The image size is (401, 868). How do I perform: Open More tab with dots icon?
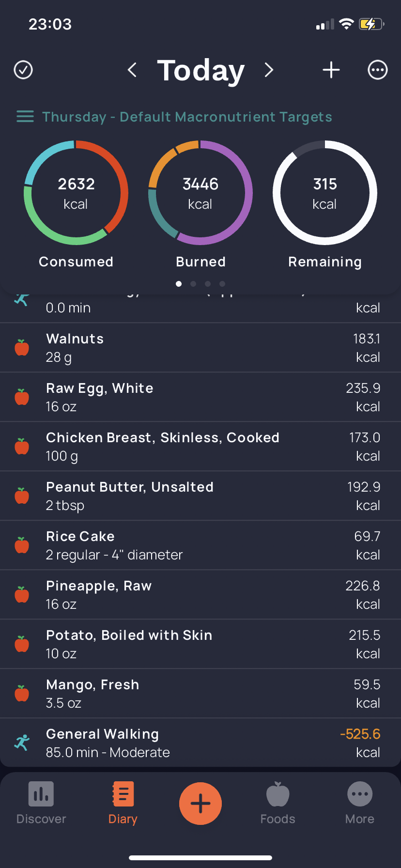click(360, 804)
